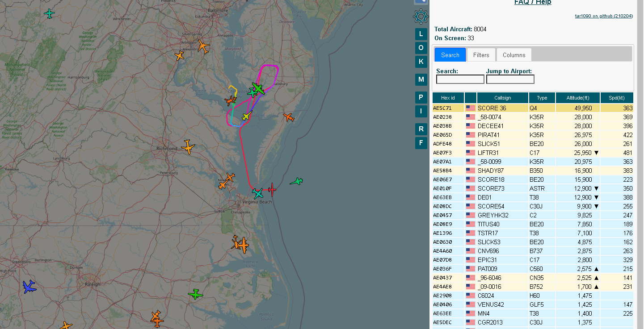Select the PIRAT41 row
644x329 pixels.
[x=533, y=135]
